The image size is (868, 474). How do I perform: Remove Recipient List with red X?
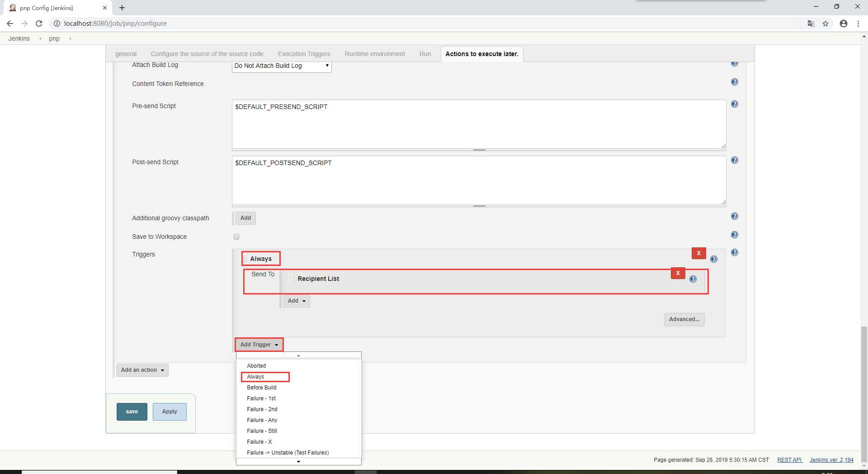(678, 273)
